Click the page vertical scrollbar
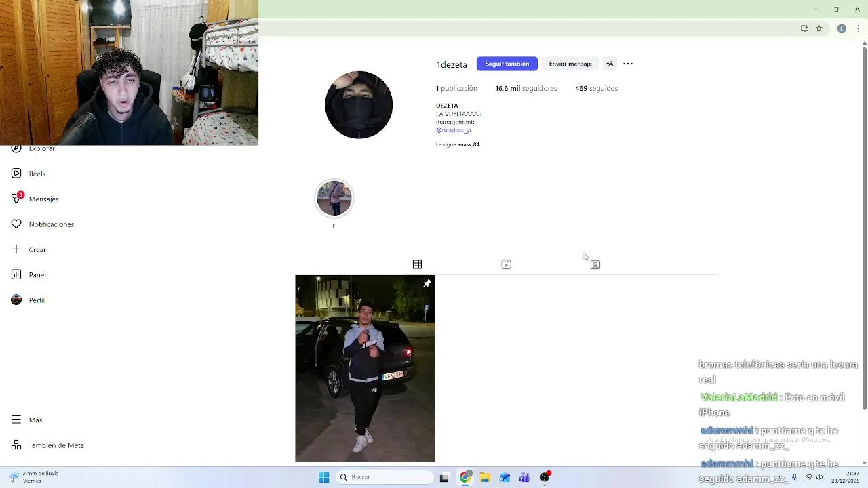The height and width of the screenshot is (488, 868). pyautogui.click(x=864, y=228)
